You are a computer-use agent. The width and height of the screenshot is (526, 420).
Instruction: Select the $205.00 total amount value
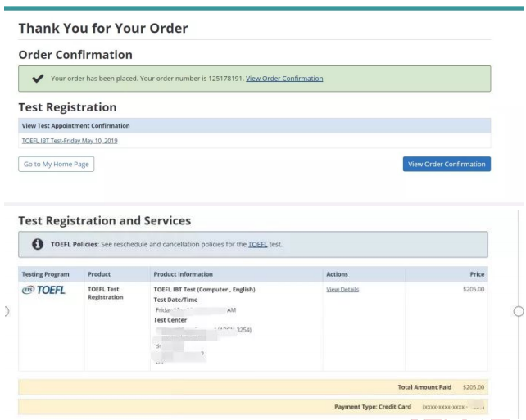(x=474, y=387)
